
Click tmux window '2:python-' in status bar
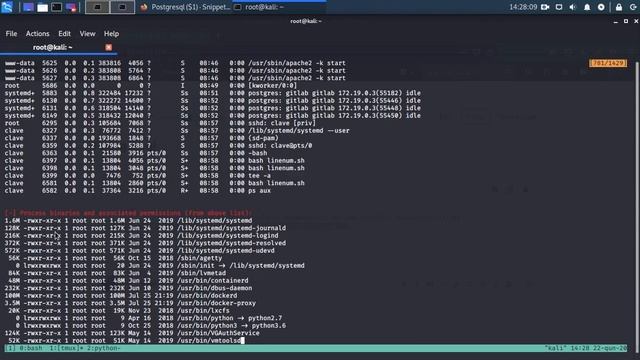tap(104, 348)
